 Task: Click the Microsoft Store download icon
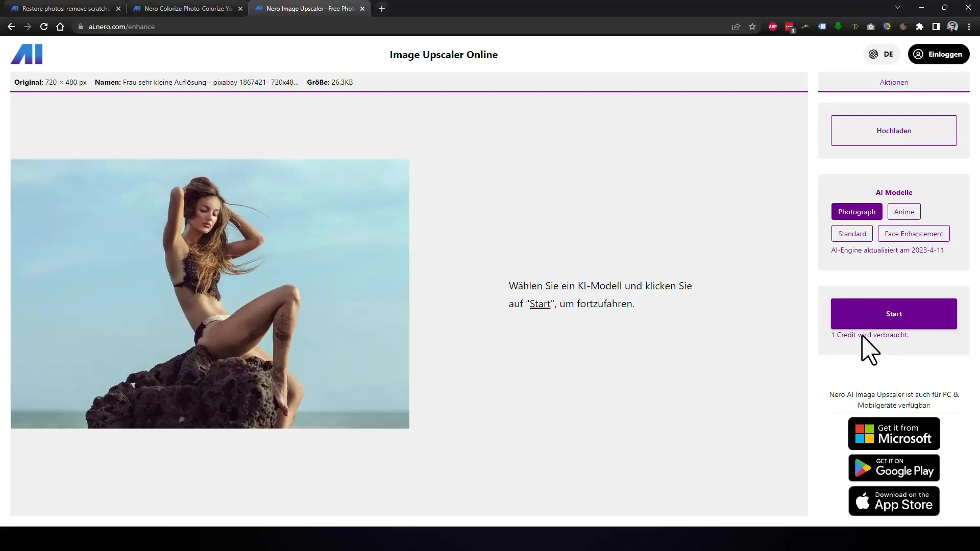(x=894, y=434)
